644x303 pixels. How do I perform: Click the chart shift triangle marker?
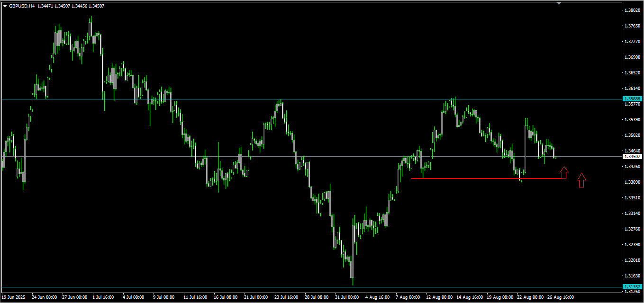[559, 3]
